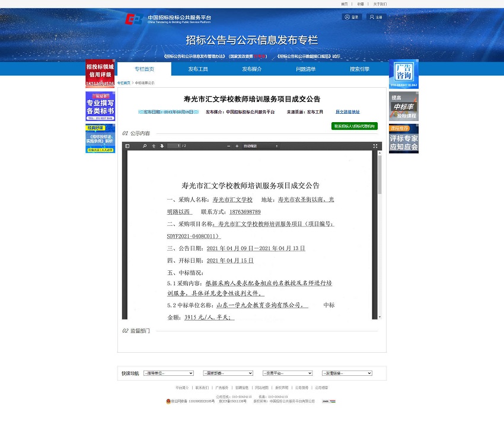Go to previous PDF page arrow
The image size is (504, 431).
154,145
